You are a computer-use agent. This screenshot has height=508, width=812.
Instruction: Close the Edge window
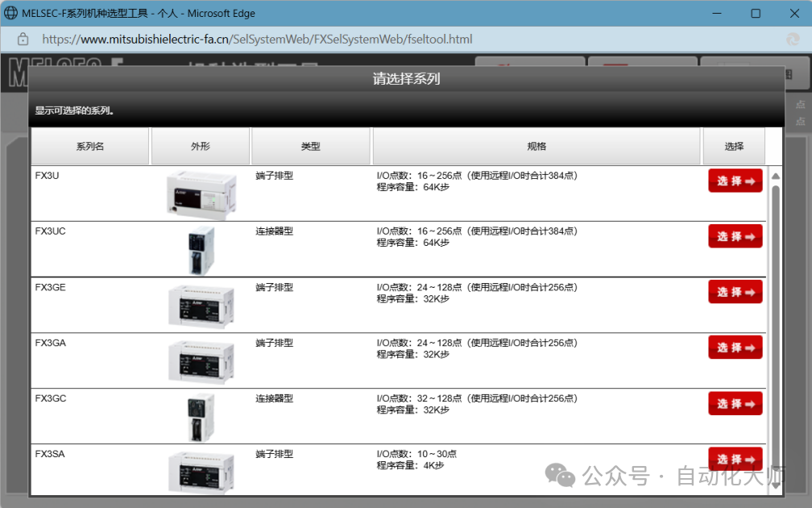coord(794,13)
